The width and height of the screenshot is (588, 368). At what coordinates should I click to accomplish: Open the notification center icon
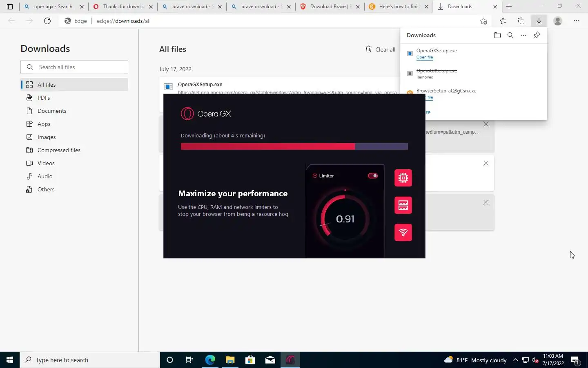[575, 360]
